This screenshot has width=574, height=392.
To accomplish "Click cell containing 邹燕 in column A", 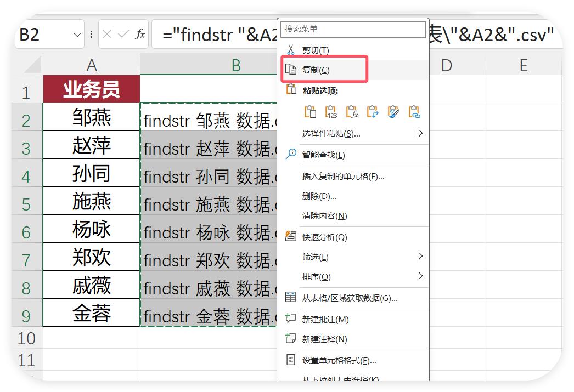I will point(92,117).
